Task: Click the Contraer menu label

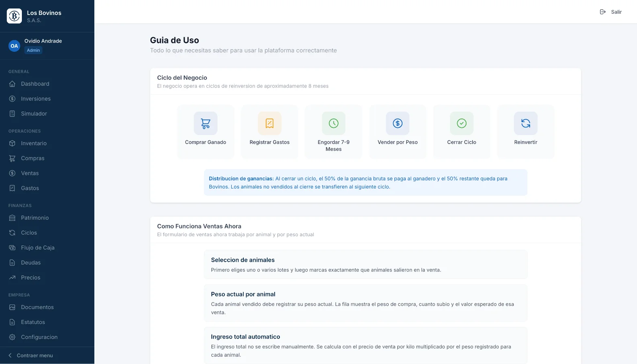Action: click(x=35, y=356)
